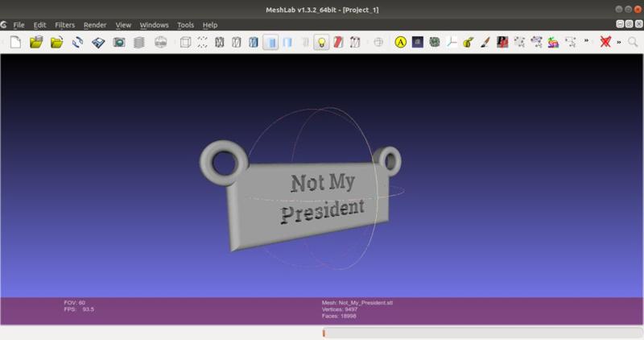Click the FOV: 60 readout
The image size is (644, 340).
tap(74, 303)
